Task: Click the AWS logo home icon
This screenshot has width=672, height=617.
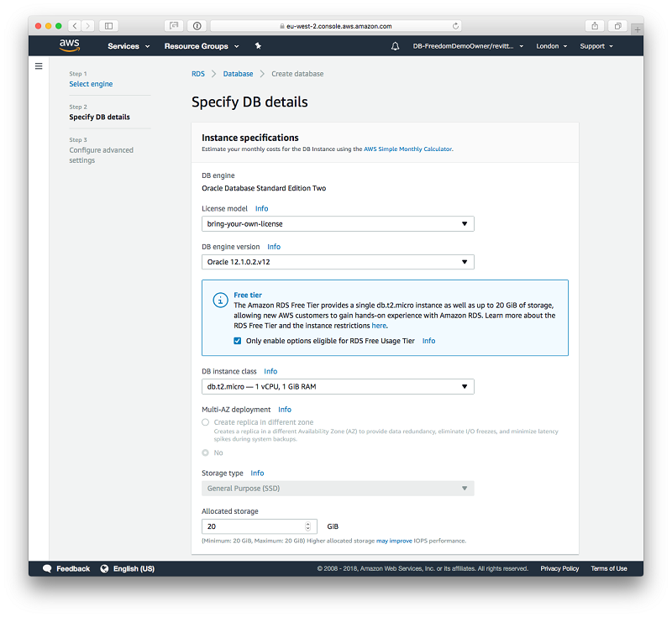Action: (70, 45)
